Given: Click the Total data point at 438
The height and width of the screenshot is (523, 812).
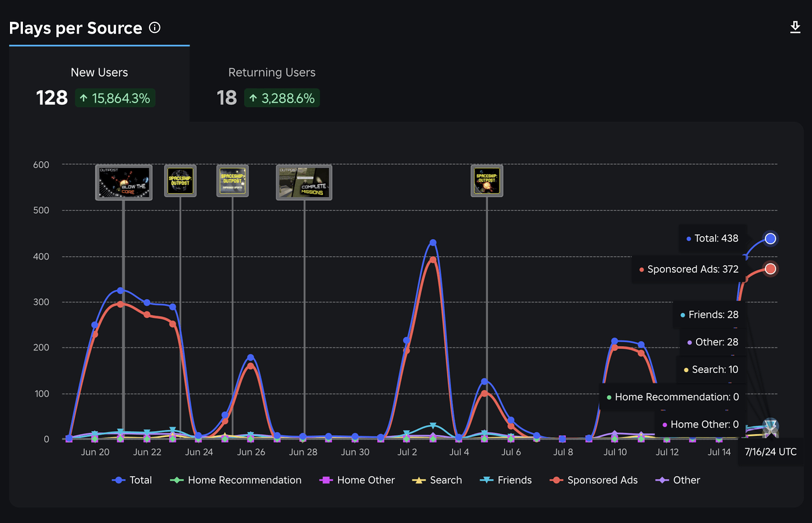Looking at the screenshot, I should pyautogui.click(x=770, y=239).
